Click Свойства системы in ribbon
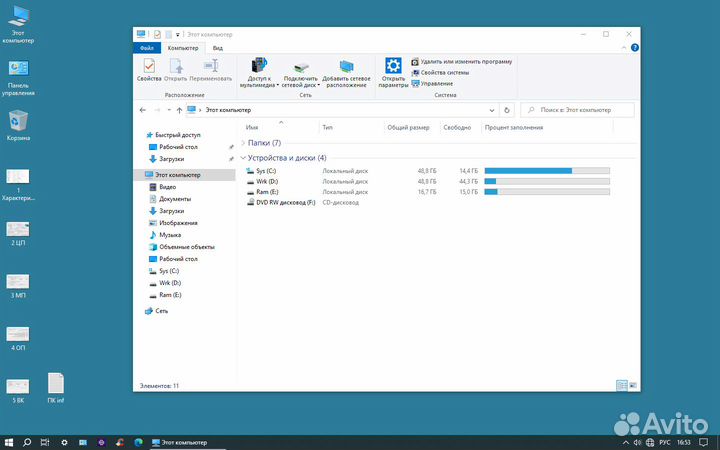The width and height of the screenshot is (720, 450). click(444, 72)
